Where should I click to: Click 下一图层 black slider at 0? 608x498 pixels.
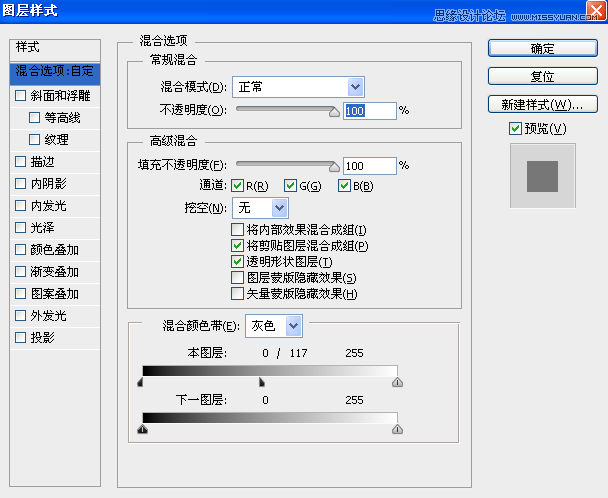(143, 429)
